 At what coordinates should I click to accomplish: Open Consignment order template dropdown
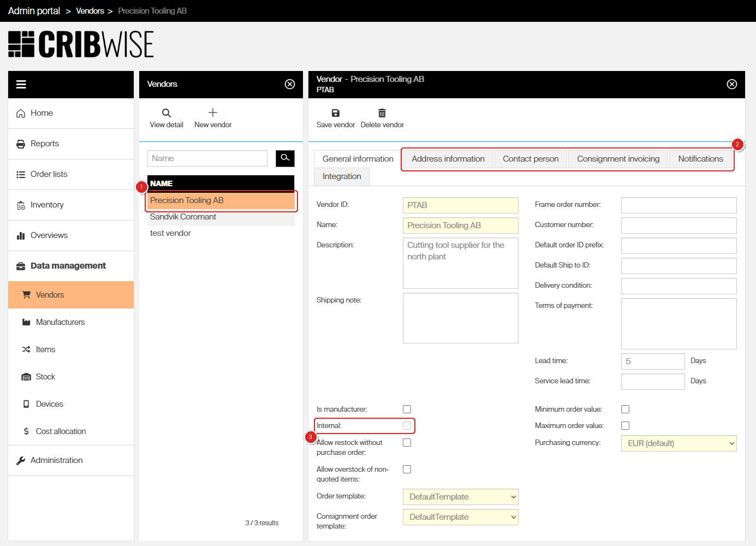pyautogui.click(x=461, y=517)
